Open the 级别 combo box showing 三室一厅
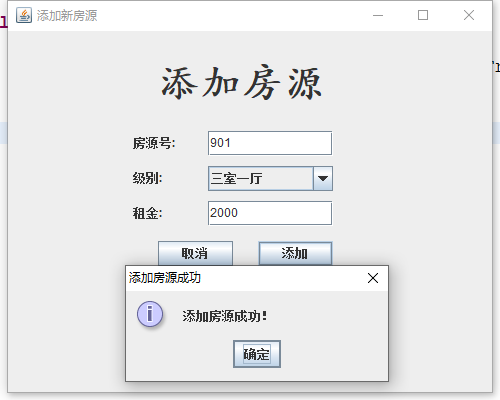 pyautogui.click(x=270, y=179)
